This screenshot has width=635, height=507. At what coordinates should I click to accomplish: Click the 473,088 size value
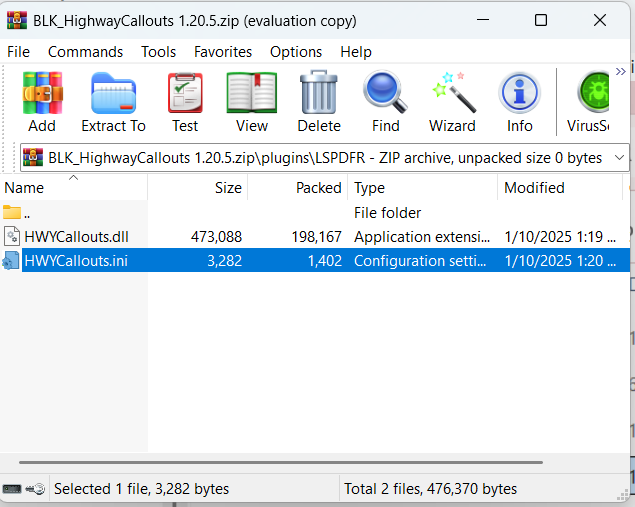click(216, 236)
